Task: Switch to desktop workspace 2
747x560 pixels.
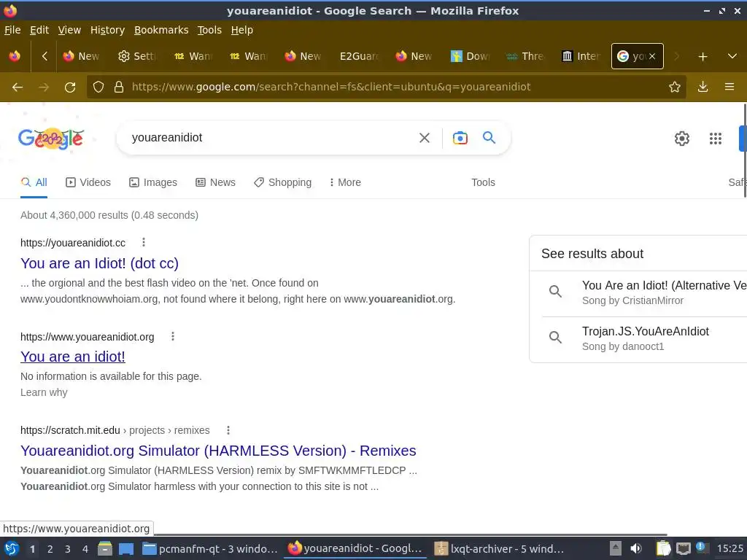Action: point(50,549)
